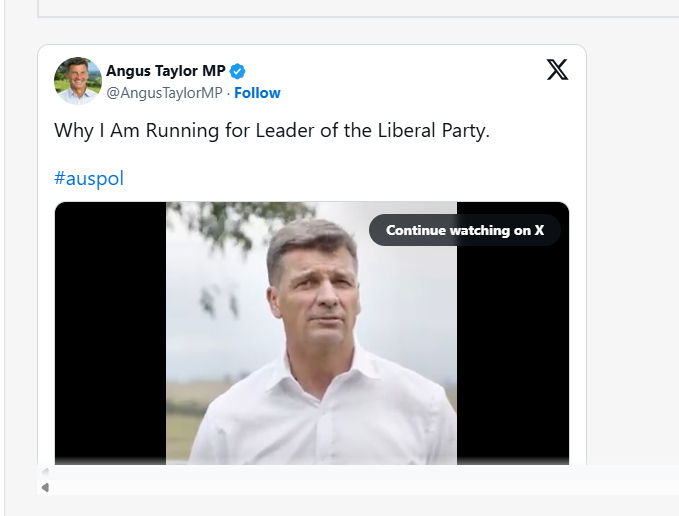679x516 pixels.
Task: Play the embedded video of the man
Action: coord(311,340)
